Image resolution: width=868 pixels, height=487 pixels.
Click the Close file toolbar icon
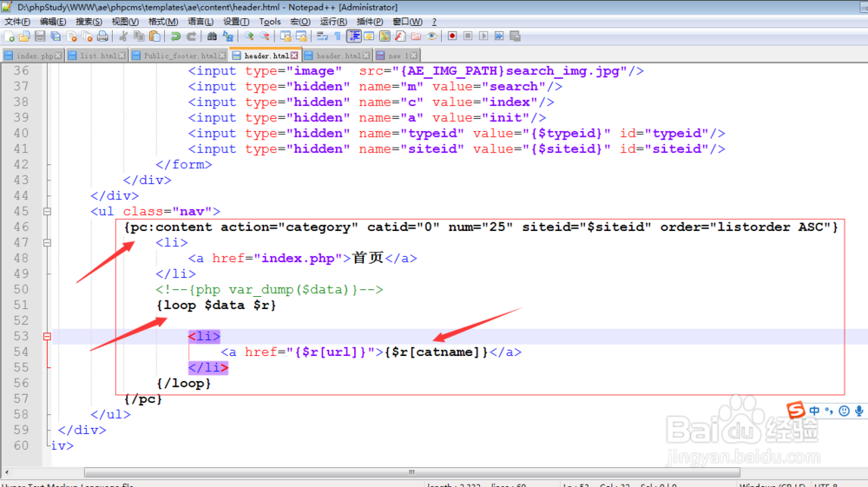tap(71, 36)
